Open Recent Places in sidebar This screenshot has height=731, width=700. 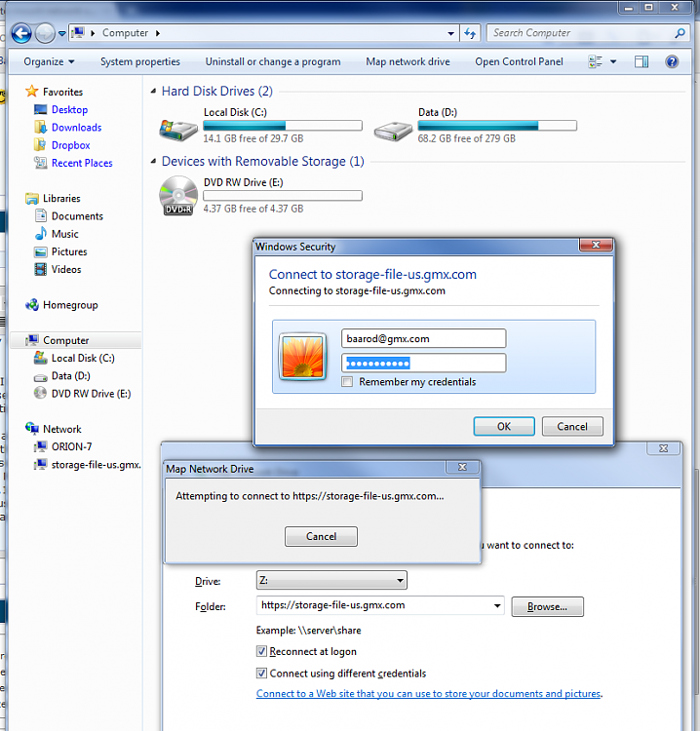click(82, 163)
